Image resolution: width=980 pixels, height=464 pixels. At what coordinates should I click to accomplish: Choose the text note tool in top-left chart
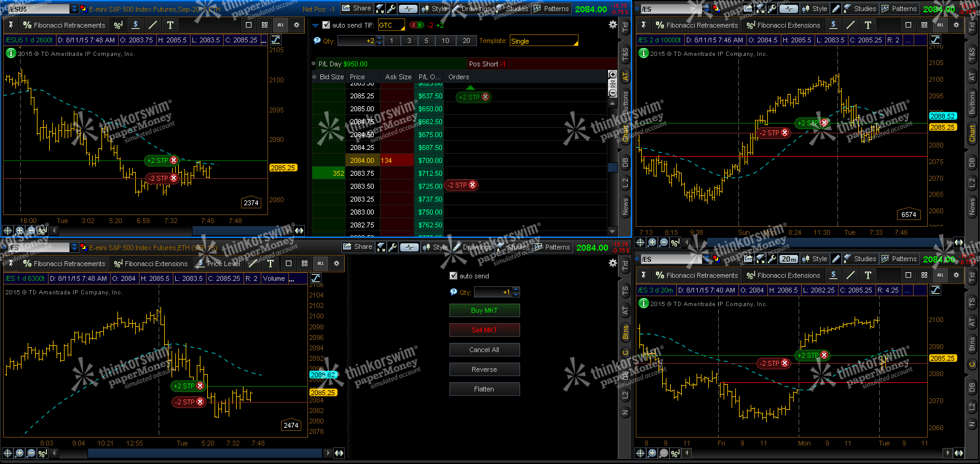point(170,25)
